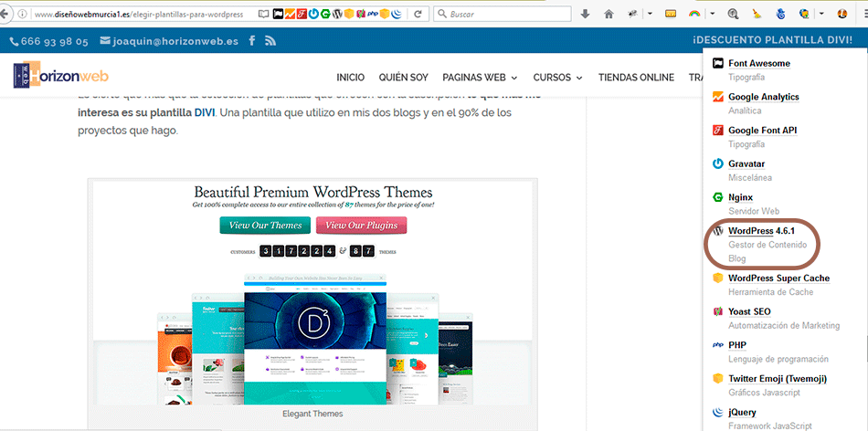868x431 pixels.
Task: Expand the CURSOS menu chevron
Action: 579,78
